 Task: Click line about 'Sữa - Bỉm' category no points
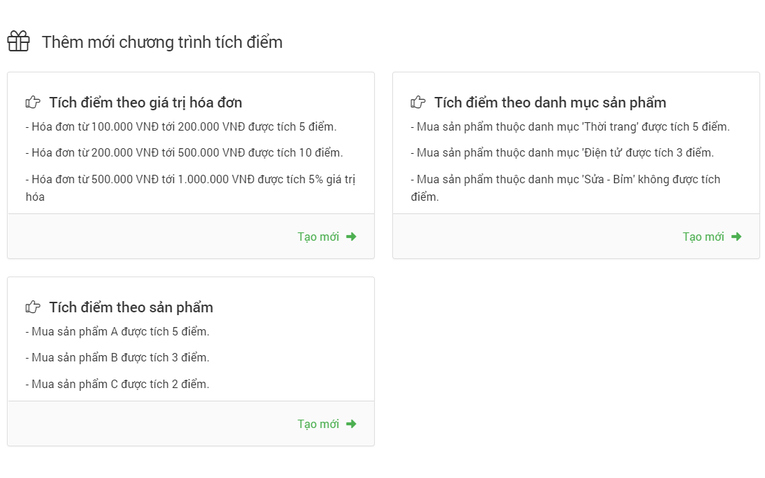pos(565,188)
